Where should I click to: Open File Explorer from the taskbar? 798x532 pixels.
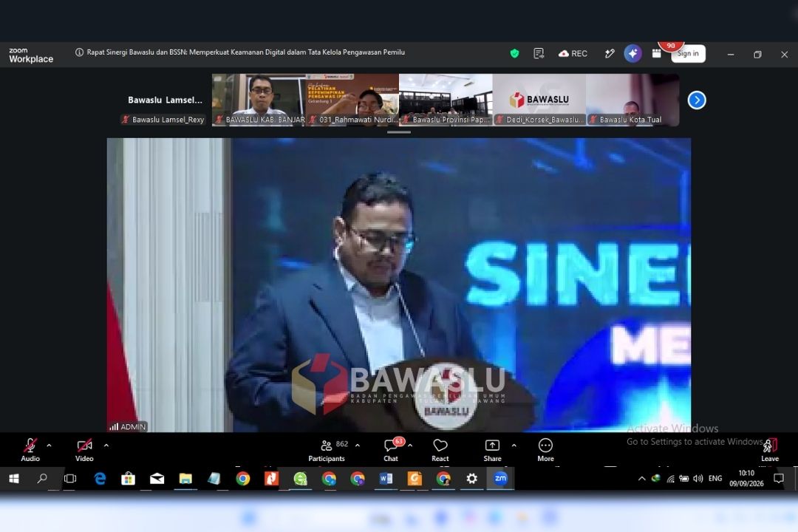pos(185,479)
